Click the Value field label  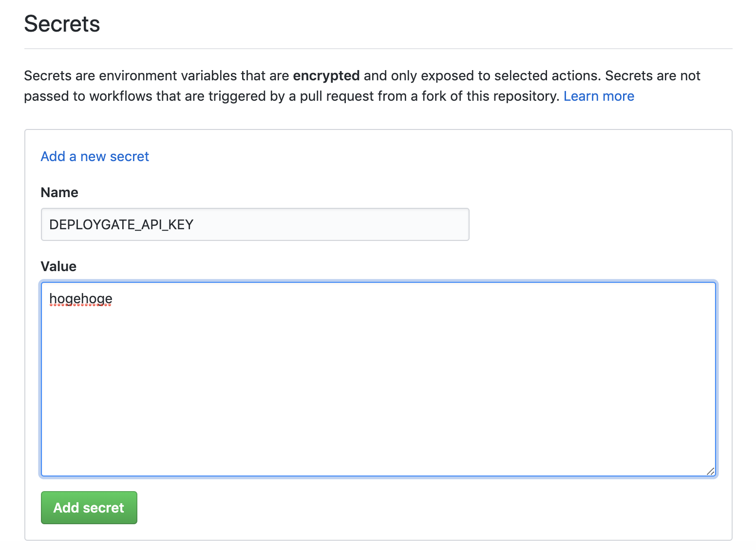58,266
